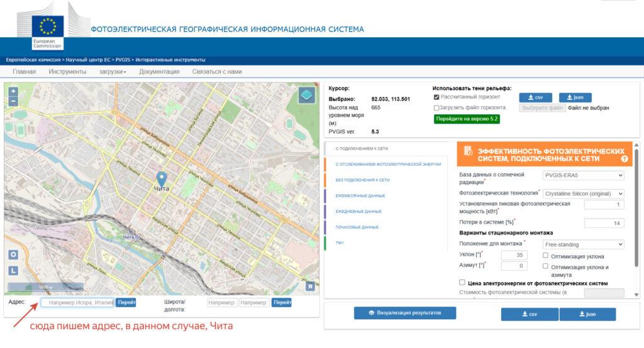Enable slope and azimuth optimization checkbox
Image resolution: width=644 pixels, height=348 pixels.
[x=545, y=266]
